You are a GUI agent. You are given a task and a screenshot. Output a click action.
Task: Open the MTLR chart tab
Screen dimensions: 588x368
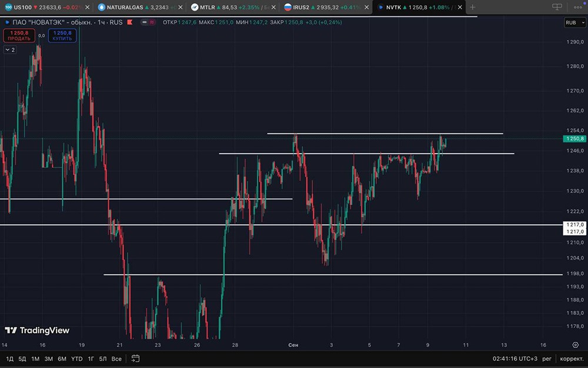click(233, 7)
